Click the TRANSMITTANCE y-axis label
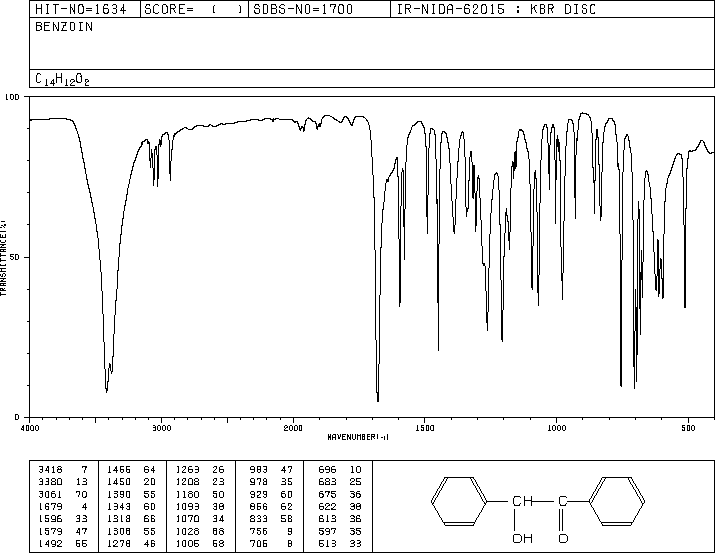Viewport: 715px width, 553px height. pos(5,256)
